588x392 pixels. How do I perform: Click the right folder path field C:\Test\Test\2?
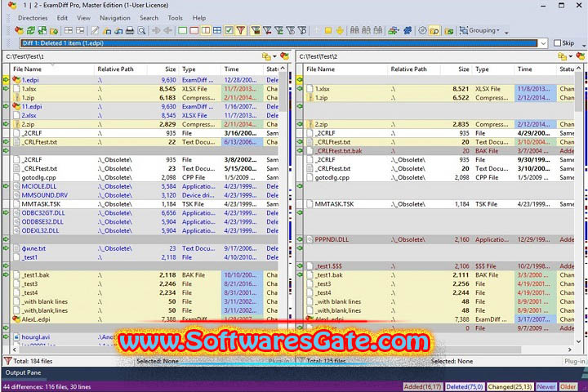coord(427,56)
